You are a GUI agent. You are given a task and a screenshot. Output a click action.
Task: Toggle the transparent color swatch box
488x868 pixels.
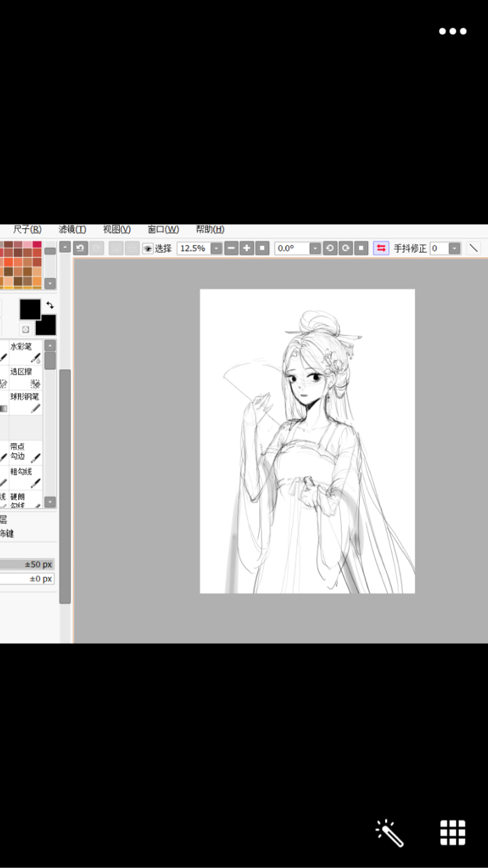coord(26,329)
